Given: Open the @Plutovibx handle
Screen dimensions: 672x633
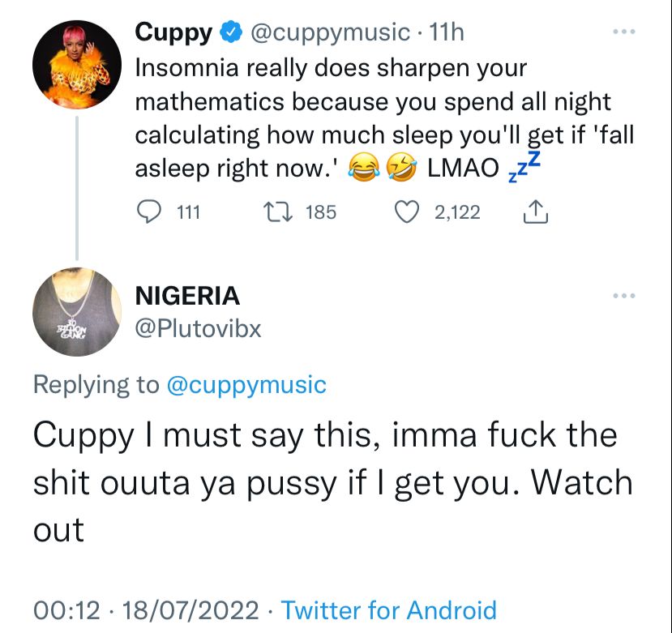Looking at the screenshot, I should point(198,329).
